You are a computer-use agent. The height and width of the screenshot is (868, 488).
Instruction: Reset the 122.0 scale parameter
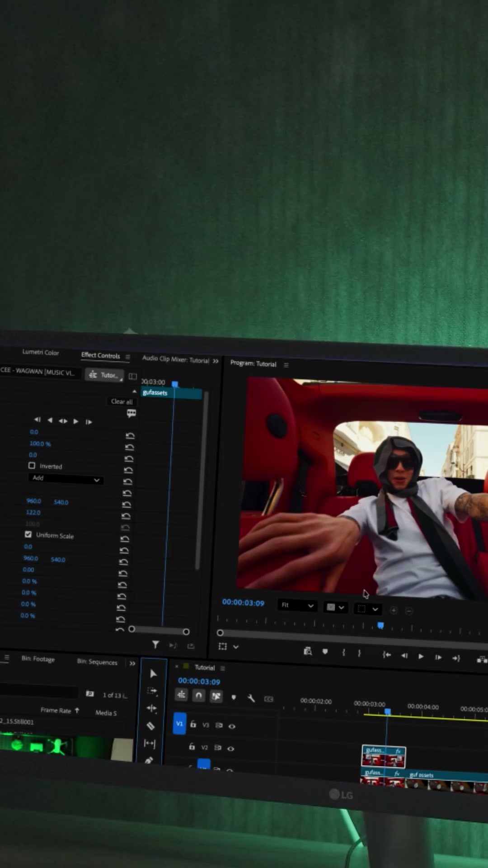click(127, 516)
